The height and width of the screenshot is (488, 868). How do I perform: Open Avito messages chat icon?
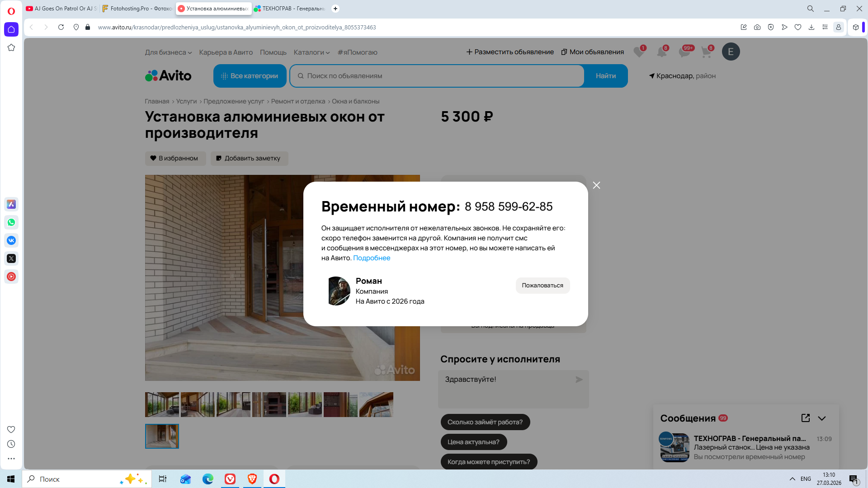(684, 52)
